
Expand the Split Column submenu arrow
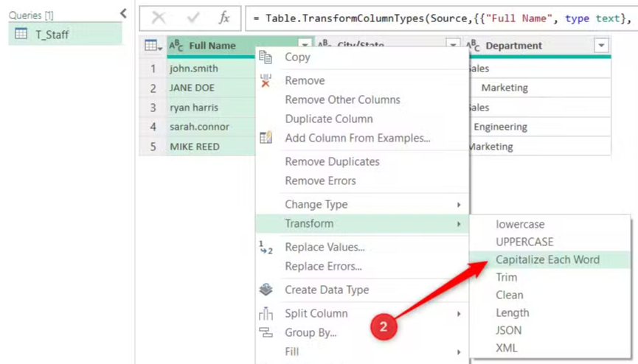point(459,314)
